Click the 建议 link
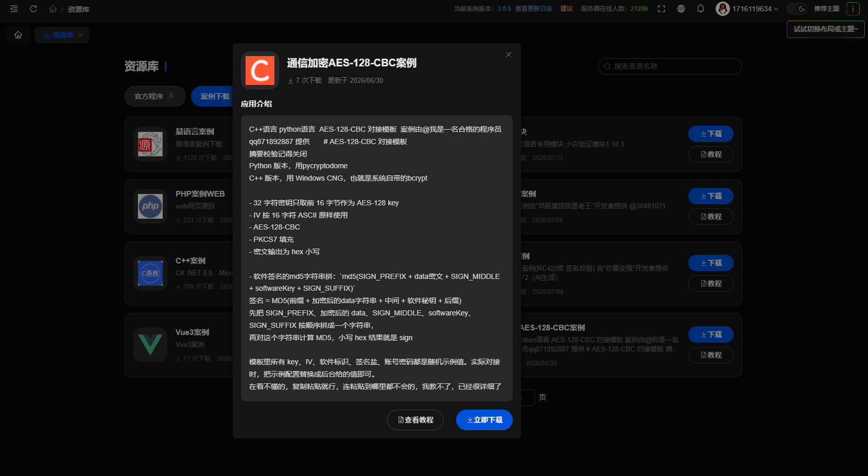This screenshot has width=868, height=476. click(566, 9)
